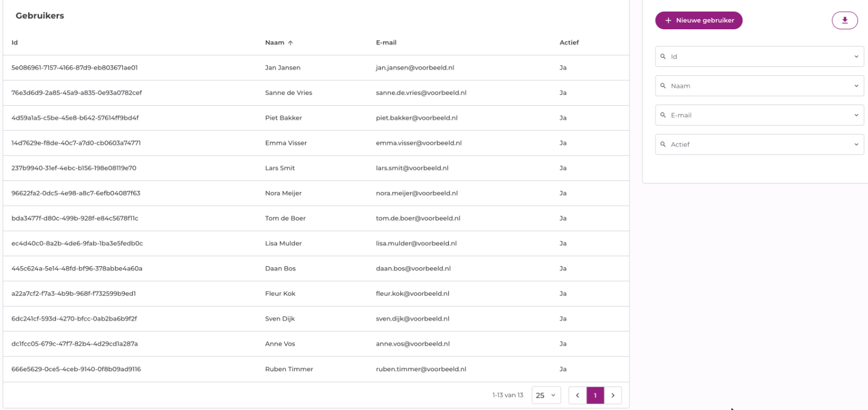Open the rows-per-page 25 dropdown
This screenshot has height=410, width=868.
point(546,395)
